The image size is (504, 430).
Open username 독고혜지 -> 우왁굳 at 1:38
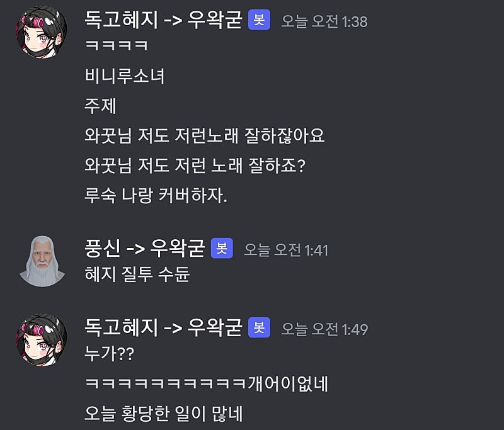point(163,20)
